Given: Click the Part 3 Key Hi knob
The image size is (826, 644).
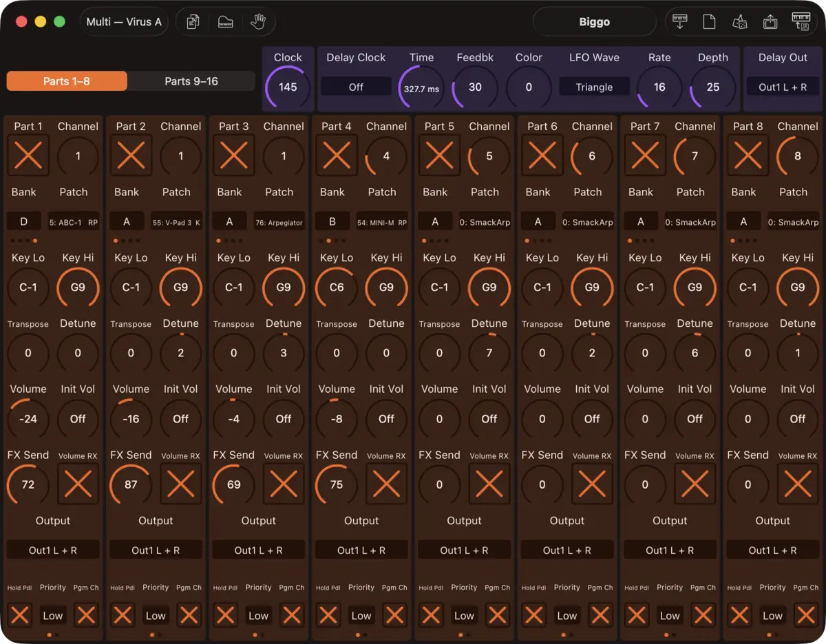Looking at the screenshot, I should (284, 287).
